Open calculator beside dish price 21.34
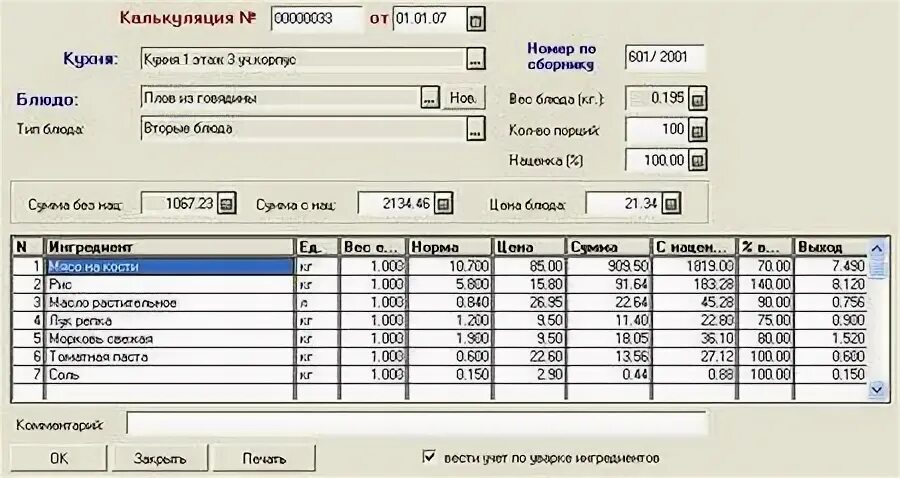 (x=672, y=204)
